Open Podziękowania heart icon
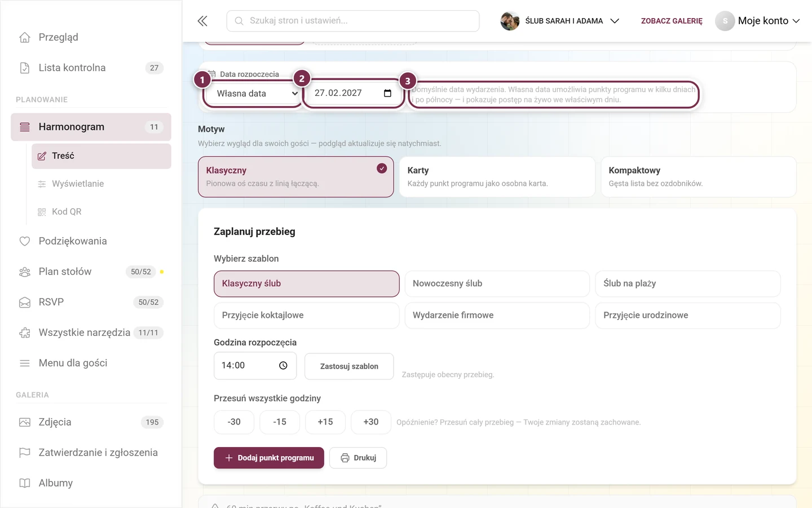The image size is (812, 508). click(x=25, y=241)
